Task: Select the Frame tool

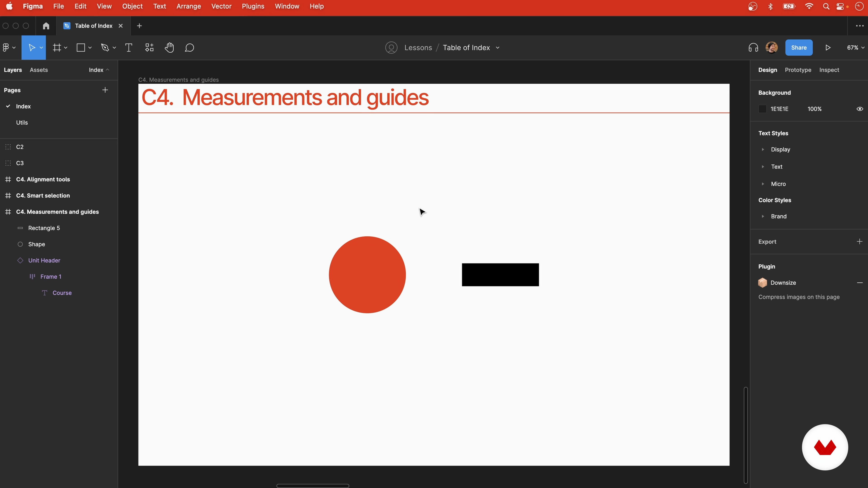Action: point(57,47)
